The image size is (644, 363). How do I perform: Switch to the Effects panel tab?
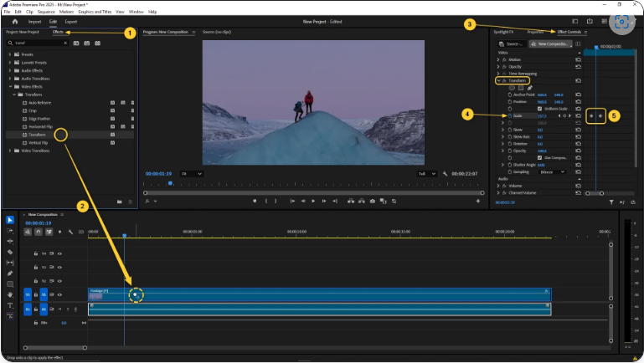58,32
